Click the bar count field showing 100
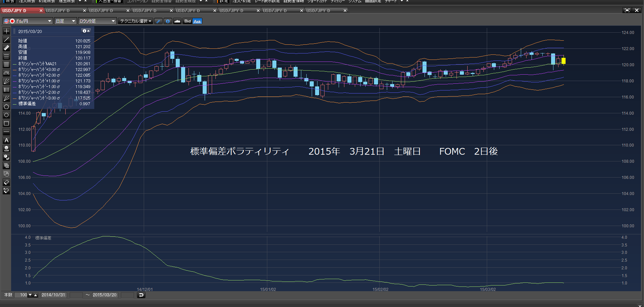 click(x=21, y=295)
